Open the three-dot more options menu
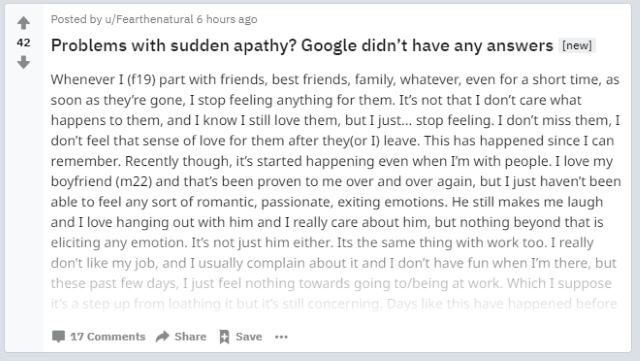 pos(281,337)
